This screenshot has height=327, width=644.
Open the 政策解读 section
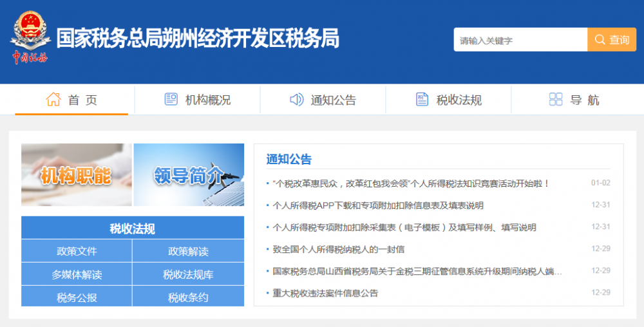coord(188,251)
